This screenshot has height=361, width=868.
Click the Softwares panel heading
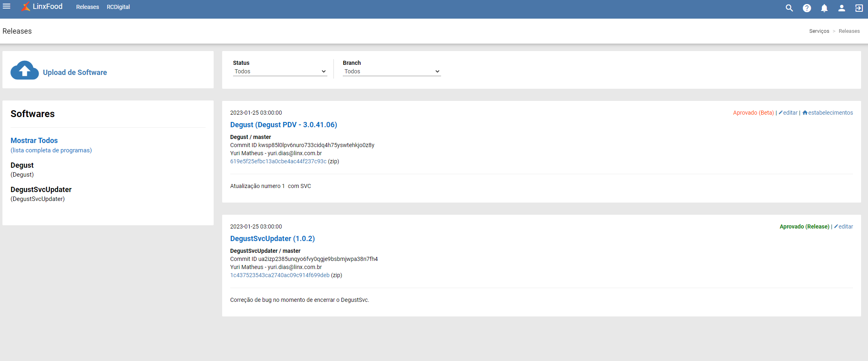coord(32,114)
